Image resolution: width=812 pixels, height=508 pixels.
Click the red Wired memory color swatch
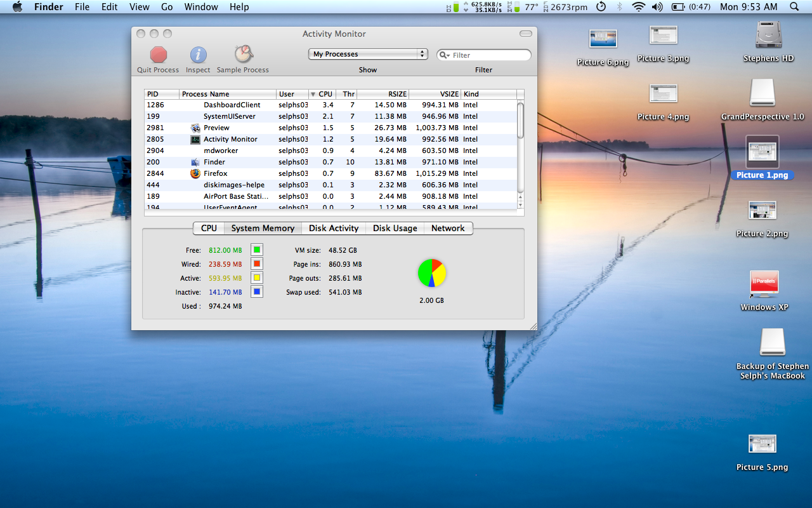(x=256, y=264)
